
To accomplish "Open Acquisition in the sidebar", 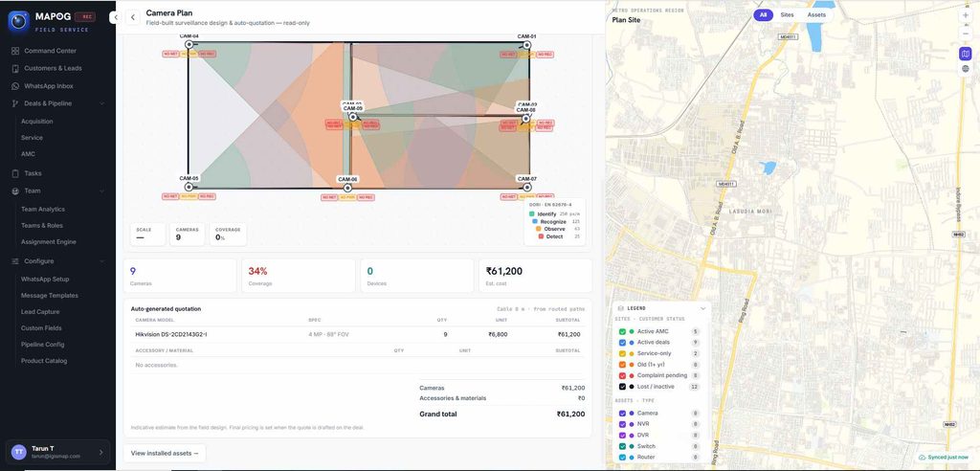I will click(x=37, y=122).
